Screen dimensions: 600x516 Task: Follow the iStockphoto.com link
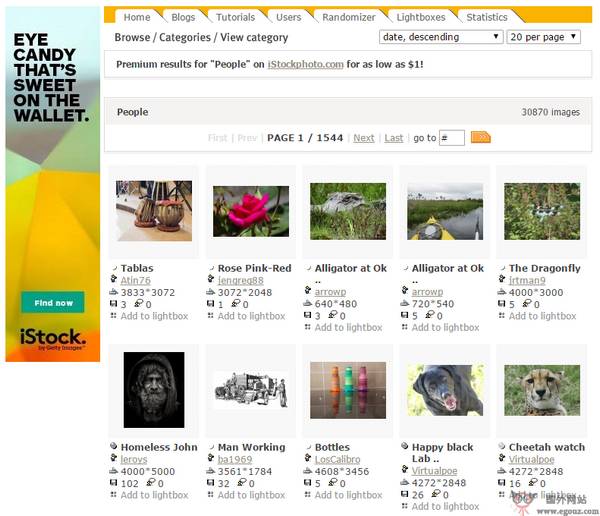tap(305, 64)
